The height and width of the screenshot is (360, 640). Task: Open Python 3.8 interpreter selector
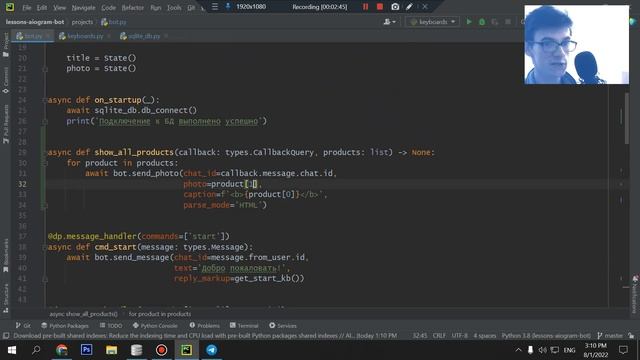click(546, 336)
